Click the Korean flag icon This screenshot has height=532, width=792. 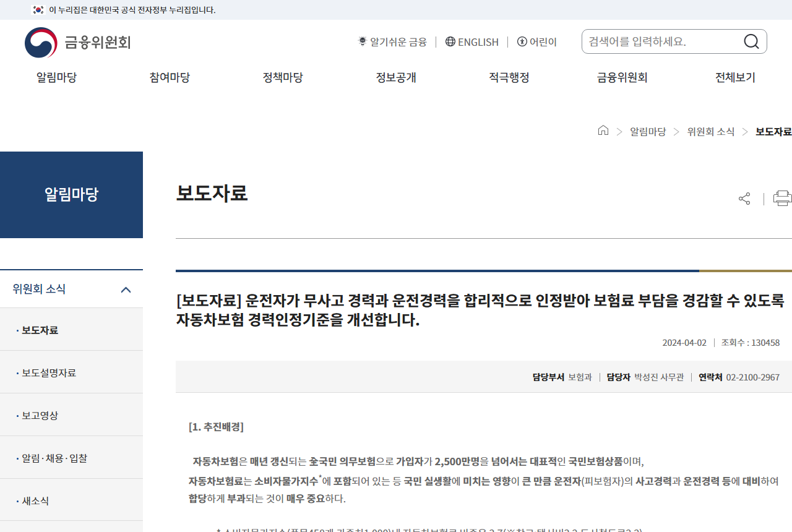pyautogui.click(x=38, y=10)
